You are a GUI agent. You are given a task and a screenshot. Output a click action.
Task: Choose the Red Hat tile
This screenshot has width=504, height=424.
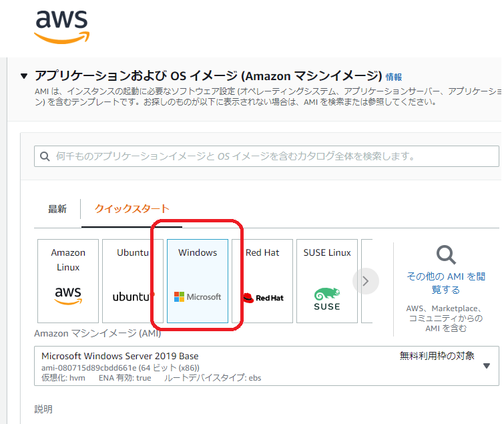pos(262,280)
